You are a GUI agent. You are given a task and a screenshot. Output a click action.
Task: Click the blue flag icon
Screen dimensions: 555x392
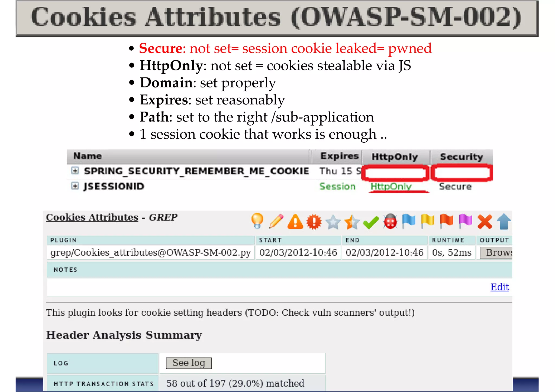(x=409, y=221)
